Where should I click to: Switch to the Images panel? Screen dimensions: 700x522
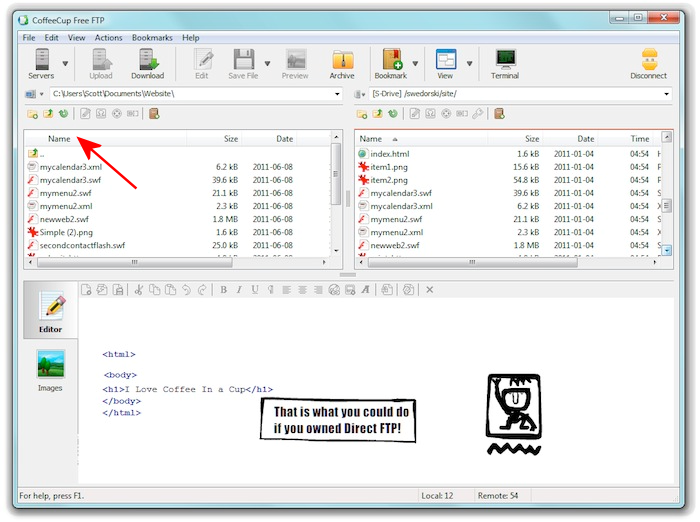tap(50, 370)
